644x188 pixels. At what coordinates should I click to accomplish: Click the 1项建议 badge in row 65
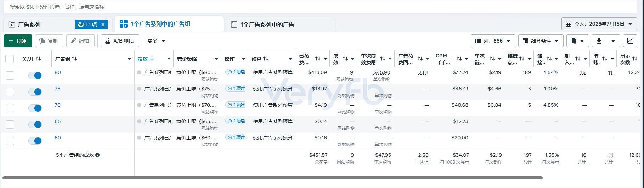pyautogui.click(x=236, y=121)
